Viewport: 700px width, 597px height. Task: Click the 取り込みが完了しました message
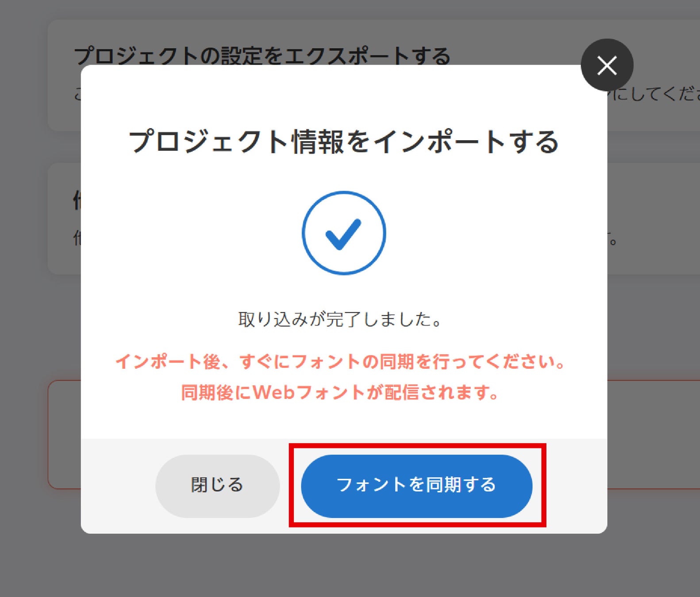click(x=340, y=319)
